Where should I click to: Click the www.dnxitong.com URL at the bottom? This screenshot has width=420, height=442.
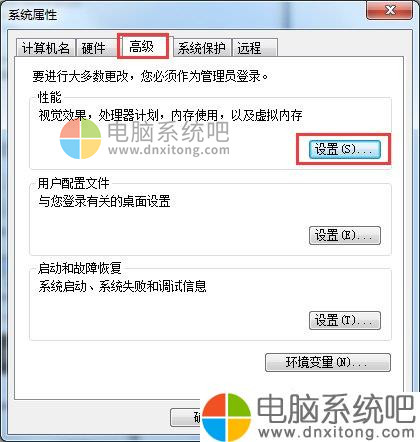coord(336,432)
